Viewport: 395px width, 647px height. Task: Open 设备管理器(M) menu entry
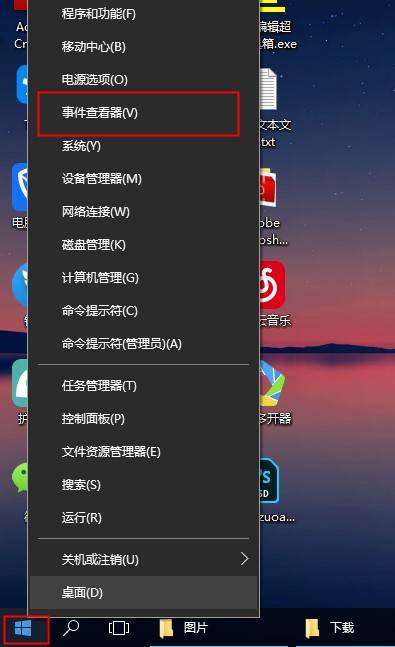pos(143,179)
